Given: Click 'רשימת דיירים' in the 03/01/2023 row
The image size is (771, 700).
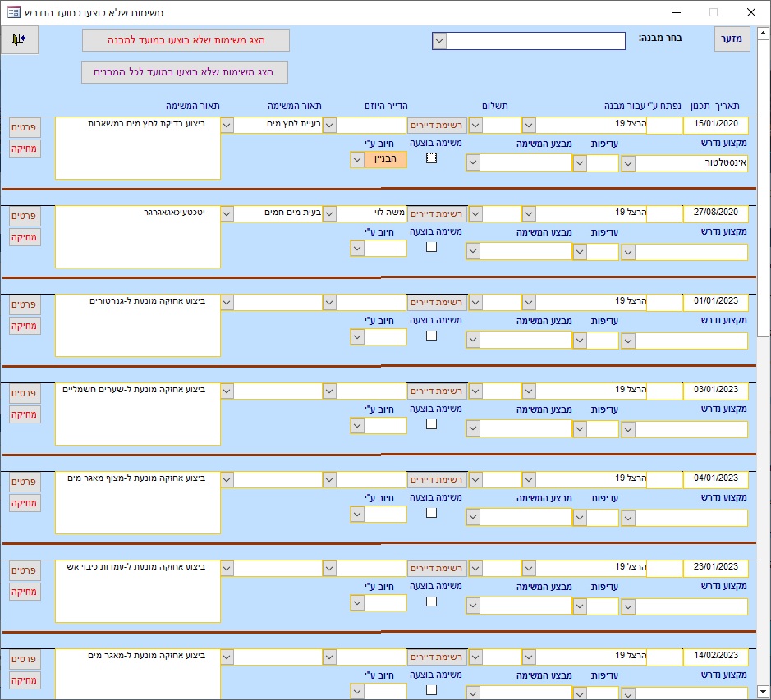Looking at the screenshot, I should [437, 391].
